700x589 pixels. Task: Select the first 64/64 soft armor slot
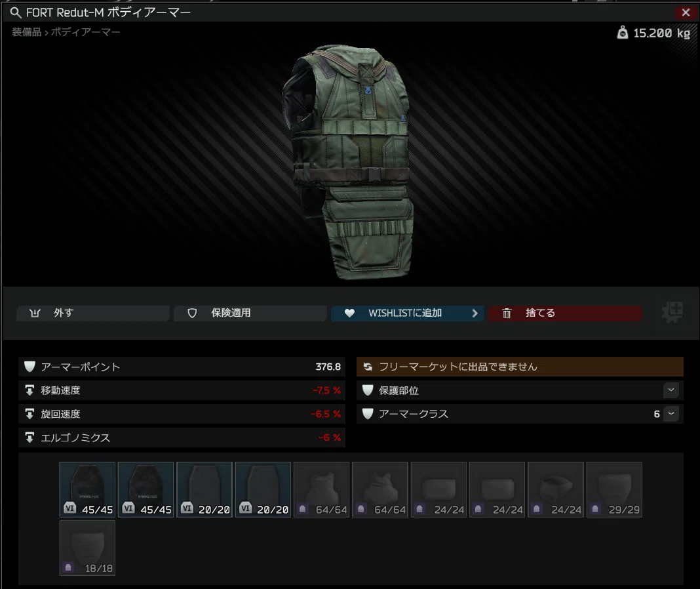click(x=321, y=489)
